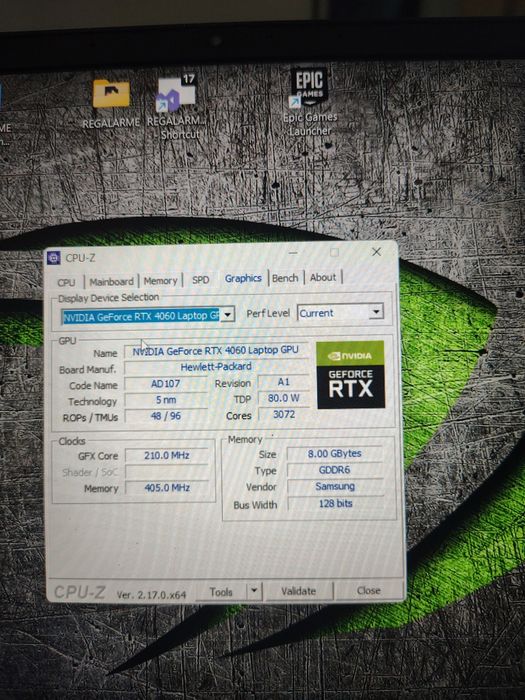Click the 405.0 MHz memory clock value
Viewport: 525px width, 700px height.
(167, 488)
